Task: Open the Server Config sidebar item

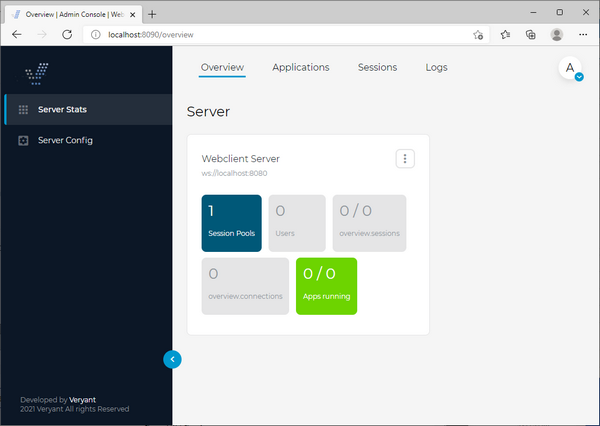Action: point(88,140)
